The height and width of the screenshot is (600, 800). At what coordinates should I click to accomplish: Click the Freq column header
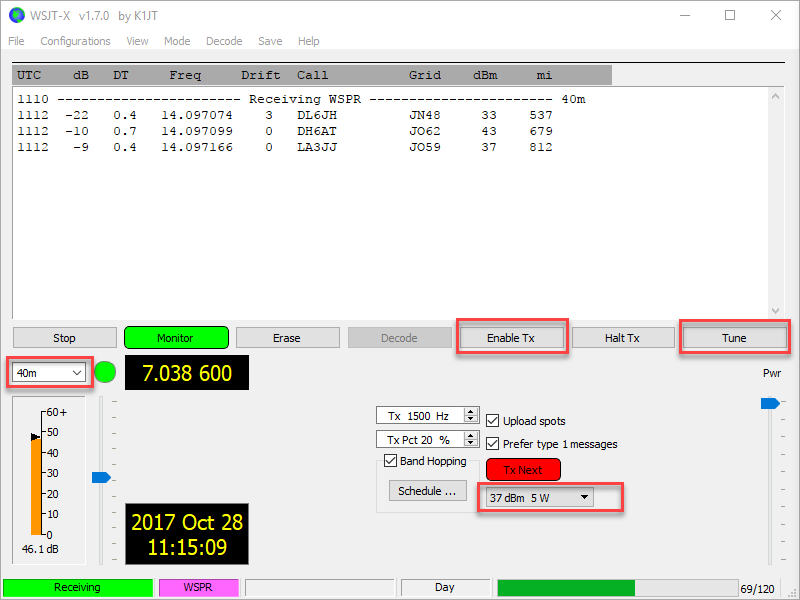185,76
